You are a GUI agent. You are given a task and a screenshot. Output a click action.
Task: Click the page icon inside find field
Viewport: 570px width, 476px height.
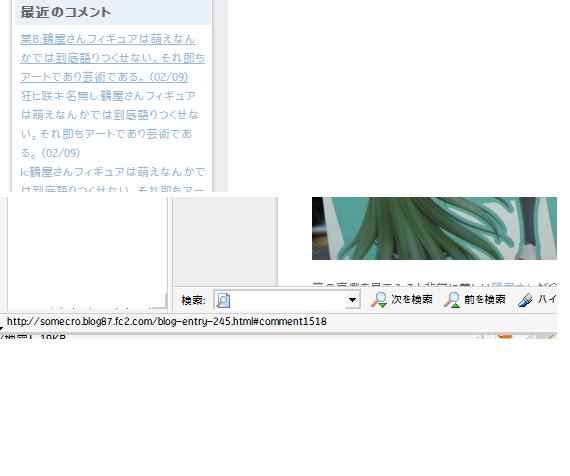(x=223, y=300)
